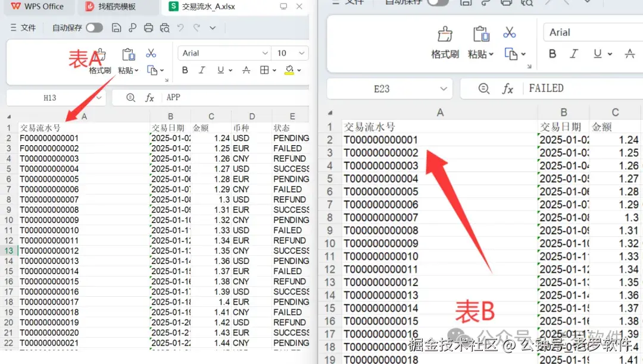Image resolution: width=643 pixels, height=364 pixels.
Task: Click the 币种 header cell in left sheet
Action: point(252,128)
